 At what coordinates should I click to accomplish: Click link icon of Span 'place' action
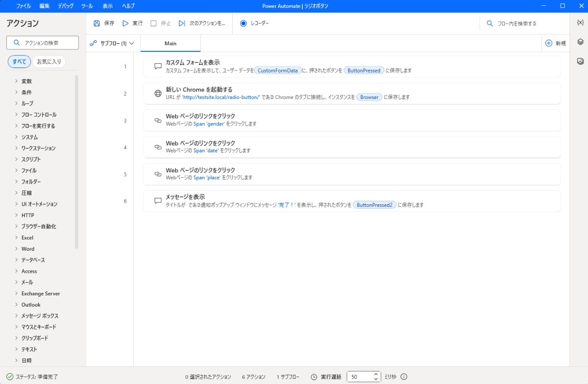[x=158, y=174]
